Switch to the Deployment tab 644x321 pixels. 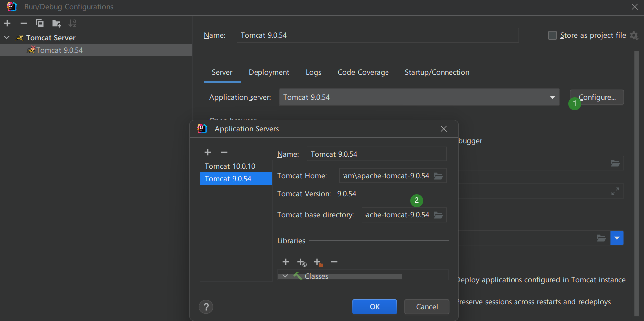click(269, 72)
